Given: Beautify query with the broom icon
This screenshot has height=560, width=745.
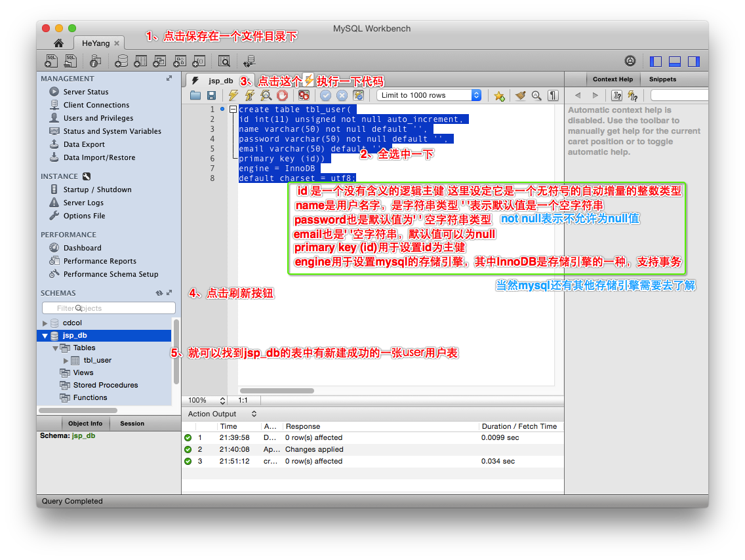Looking at the screenshot, I should point(520,96).
